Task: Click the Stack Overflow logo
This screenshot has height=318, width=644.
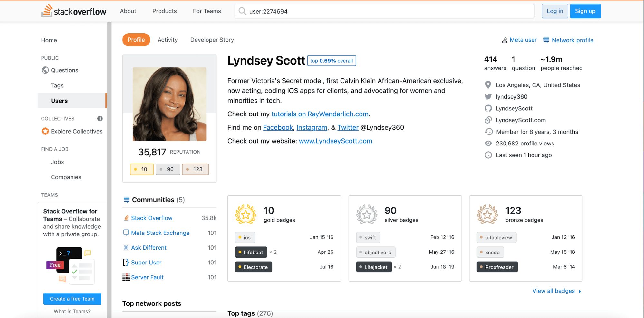Action: coord(74,11)
